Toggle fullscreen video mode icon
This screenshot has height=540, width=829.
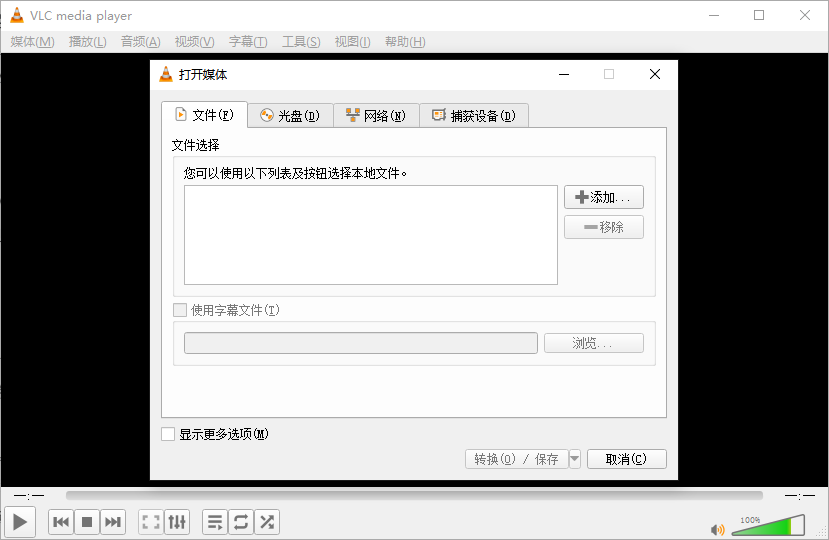[x=151, y=522]
